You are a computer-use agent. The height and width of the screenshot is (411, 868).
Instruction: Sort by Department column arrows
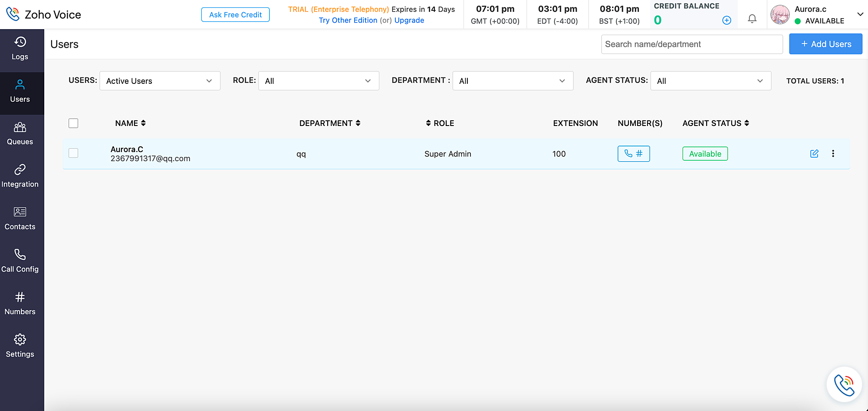pos(358,123)
